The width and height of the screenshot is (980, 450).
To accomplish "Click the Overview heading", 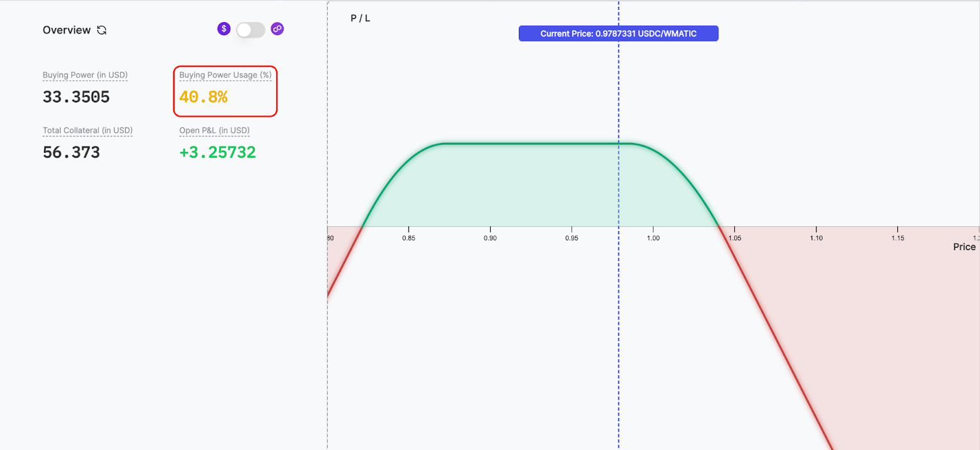I will pyautogui.click(x=66, y=30).
